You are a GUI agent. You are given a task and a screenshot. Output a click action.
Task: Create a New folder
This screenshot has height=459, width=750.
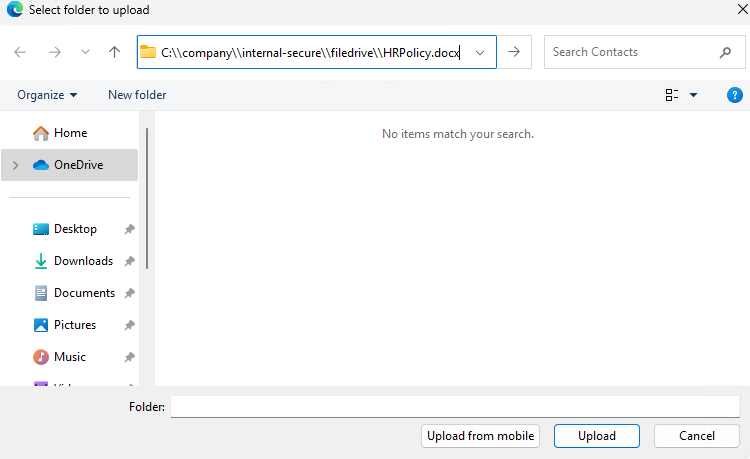click(137, 95)
